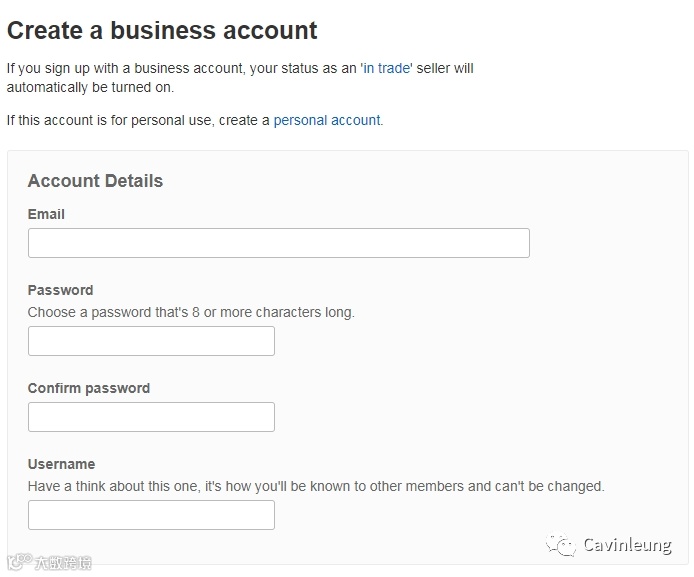The image size is (694, 577).
Task: Click the Chinese watermark text at bottom-left
Action: coord(62,564)
